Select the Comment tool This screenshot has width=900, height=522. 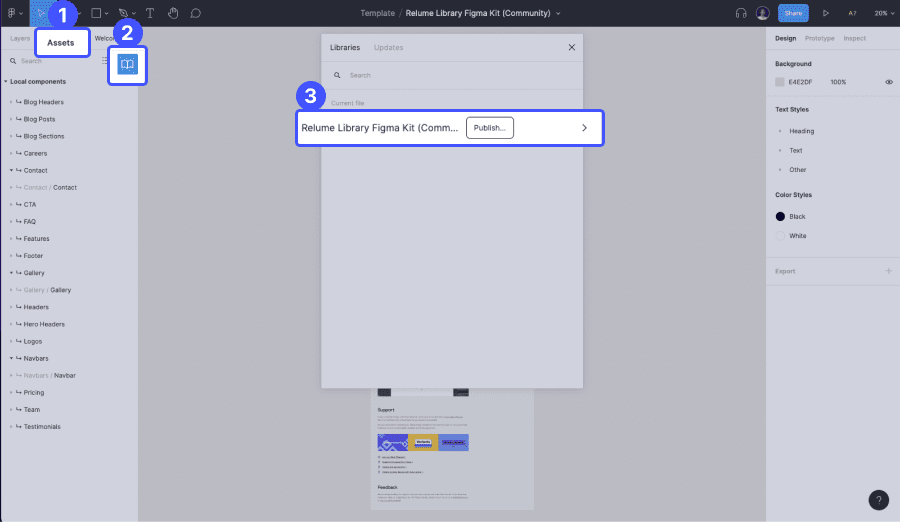pyautogui.click(x=196, y=13)
